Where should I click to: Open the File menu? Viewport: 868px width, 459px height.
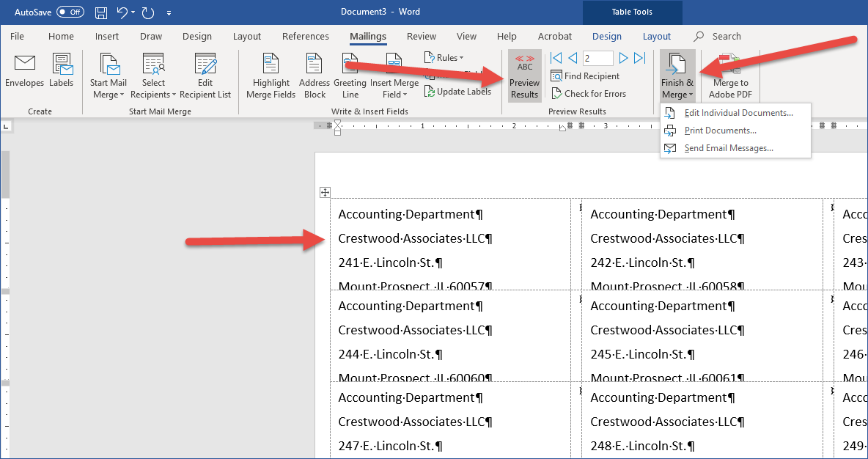click(x=17, y=37)
